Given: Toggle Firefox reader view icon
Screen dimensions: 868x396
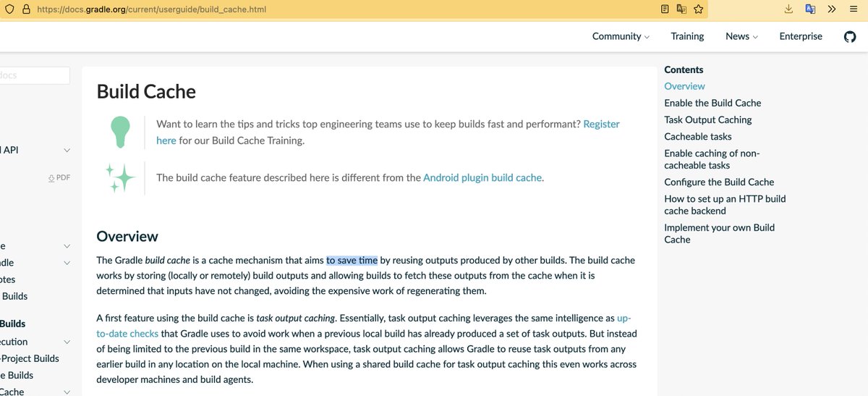Looking at the screenshot, I should click(x=665, y=9).
